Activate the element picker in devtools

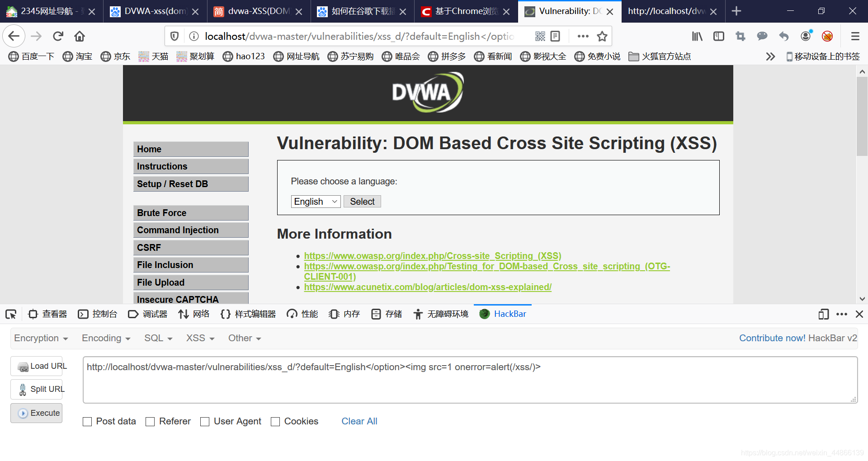11,314
